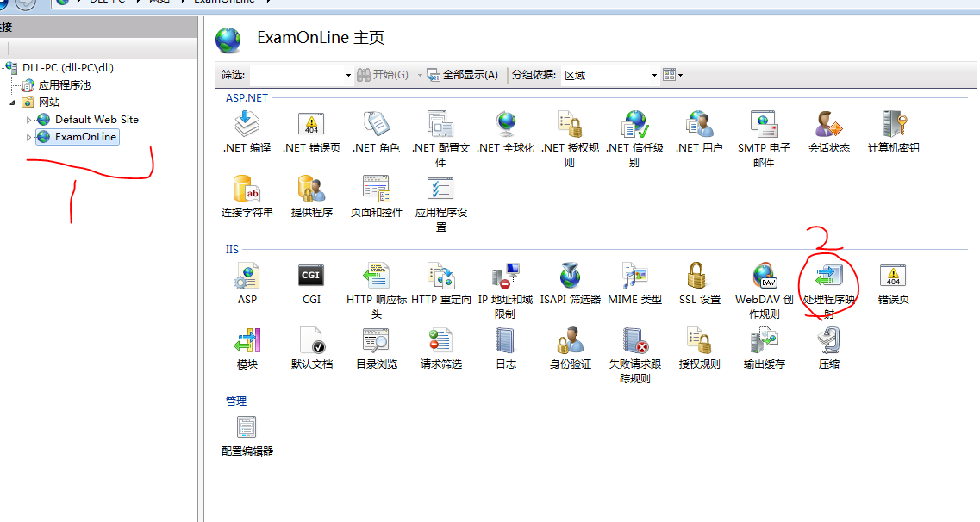
Task: Open the 应用程序设置 icon
Action: 440,189
